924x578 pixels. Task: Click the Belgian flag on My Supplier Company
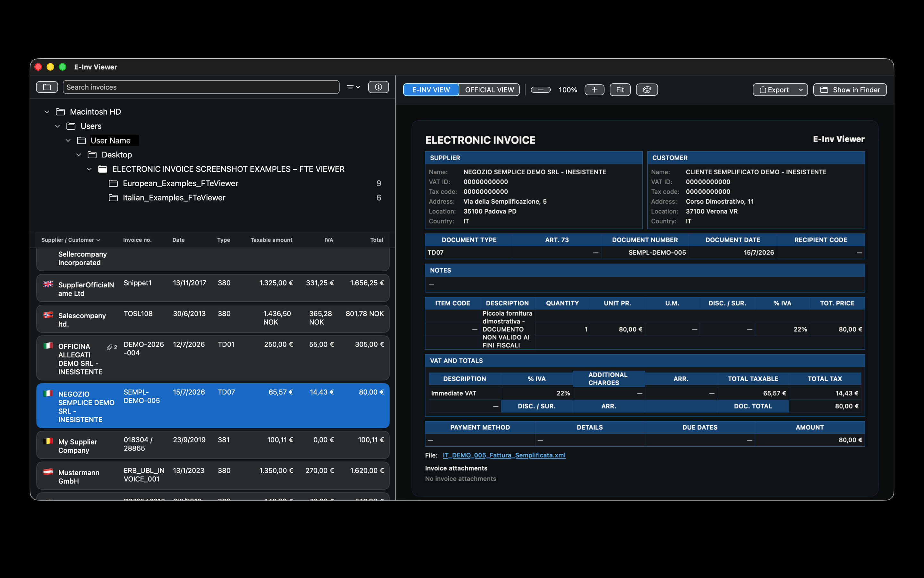coord(48,441)
